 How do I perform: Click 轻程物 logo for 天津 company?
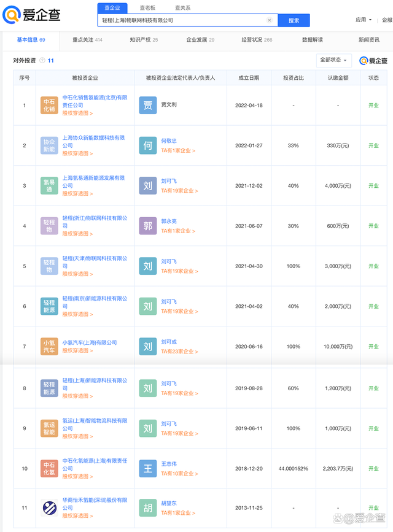coord(49,266)
